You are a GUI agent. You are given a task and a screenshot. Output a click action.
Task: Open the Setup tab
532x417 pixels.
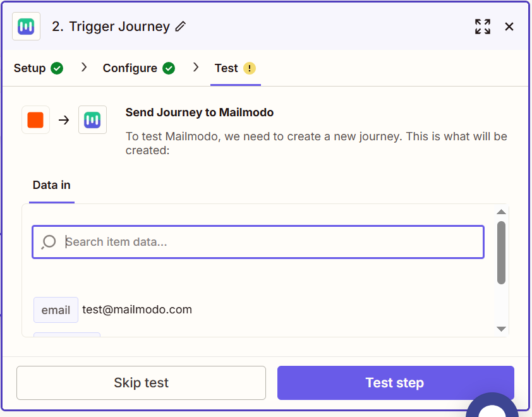[x=30, y=68]
